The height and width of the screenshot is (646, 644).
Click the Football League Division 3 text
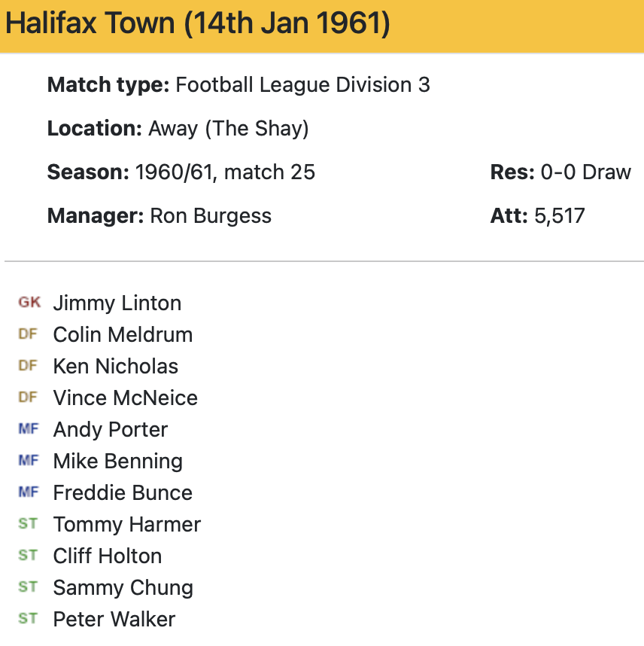302,85
